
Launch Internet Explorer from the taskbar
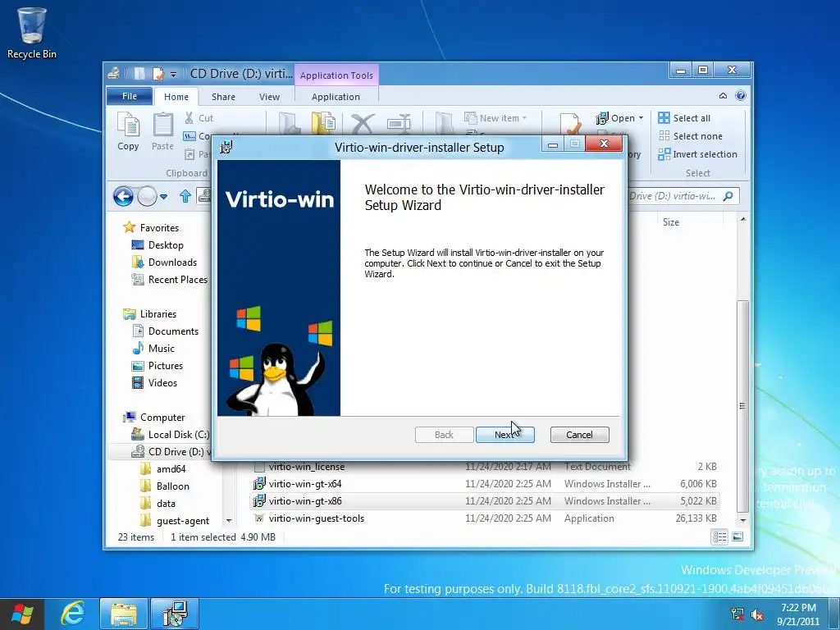pyautogui.click(x=72, y=614)
